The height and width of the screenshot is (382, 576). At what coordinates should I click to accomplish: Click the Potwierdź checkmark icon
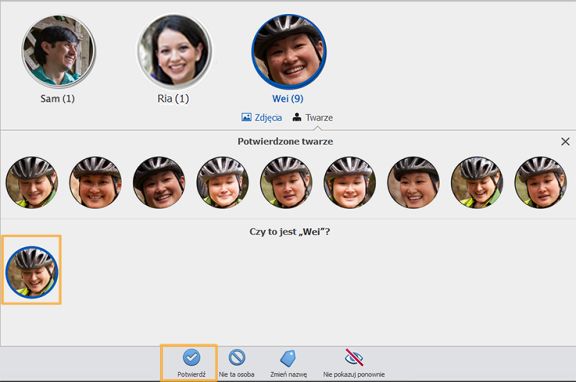191,357
